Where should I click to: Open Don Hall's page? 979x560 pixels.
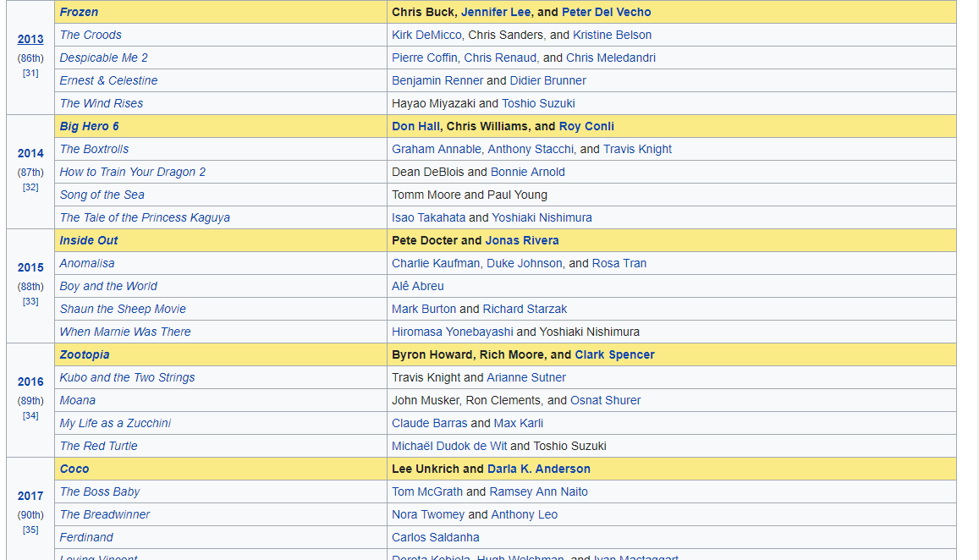[x=415, y=126]
